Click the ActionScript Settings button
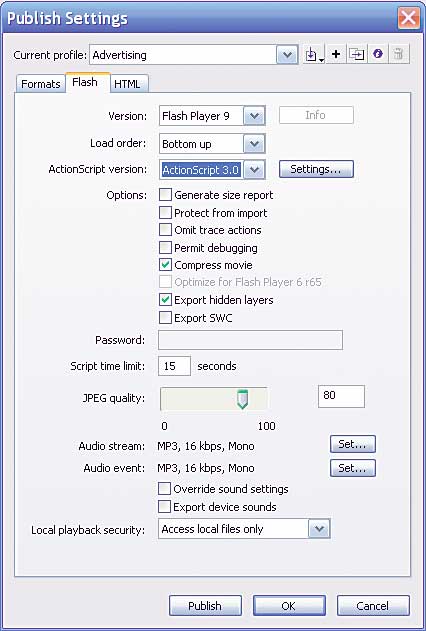The height and width of the screenshot is (631, 426). coord(316,169)
